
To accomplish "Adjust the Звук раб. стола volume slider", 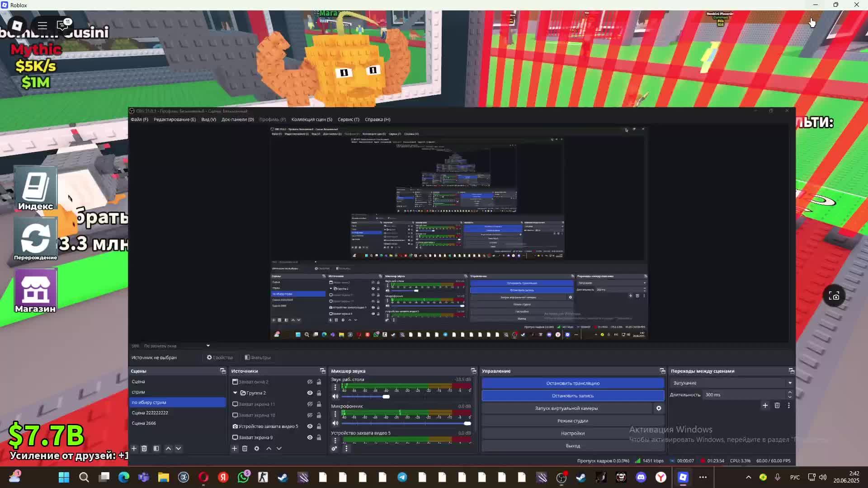I will 386,397.
